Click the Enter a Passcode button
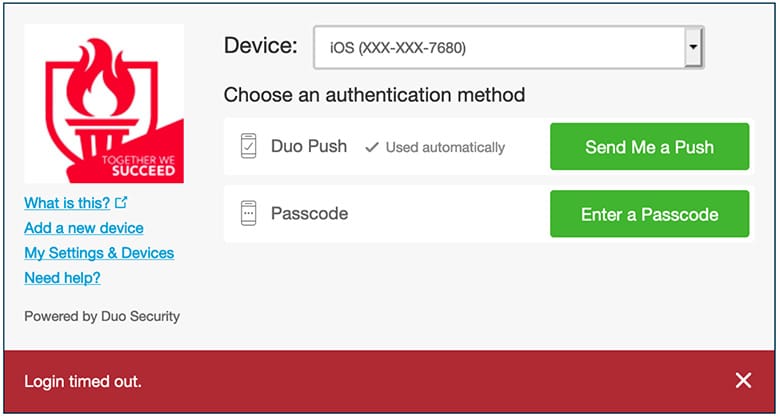The image size is (780, 417). point(649,214)
